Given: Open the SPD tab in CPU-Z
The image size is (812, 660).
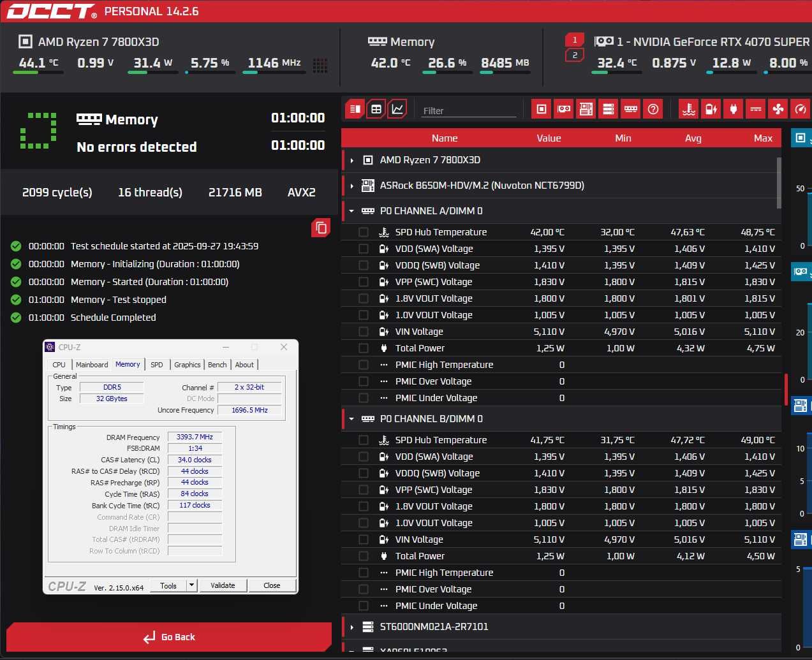Looking at the screenshot, I should (157, 365).
